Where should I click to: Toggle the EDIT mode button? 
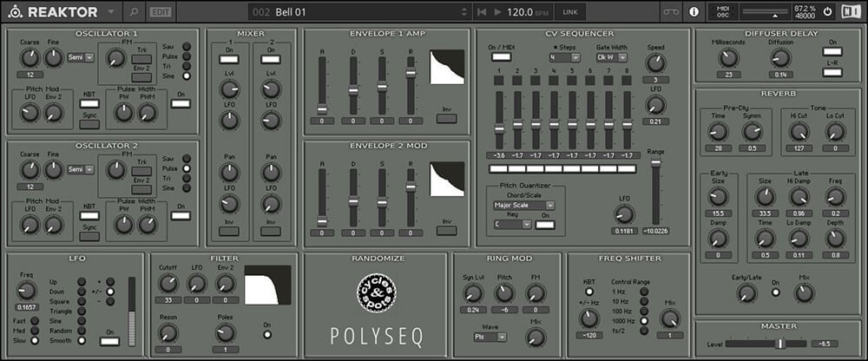[x=161, y=11]
